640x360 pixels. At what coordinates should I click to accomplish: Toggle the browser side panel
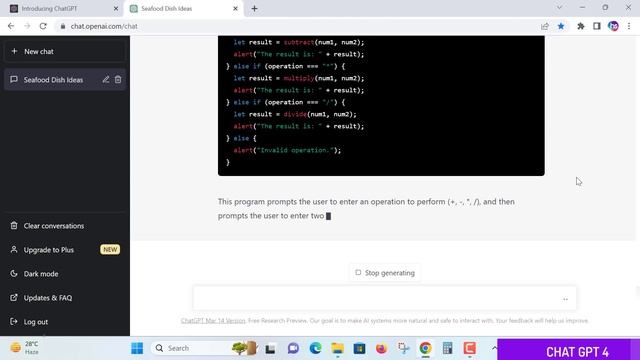[x=597, y=26]
